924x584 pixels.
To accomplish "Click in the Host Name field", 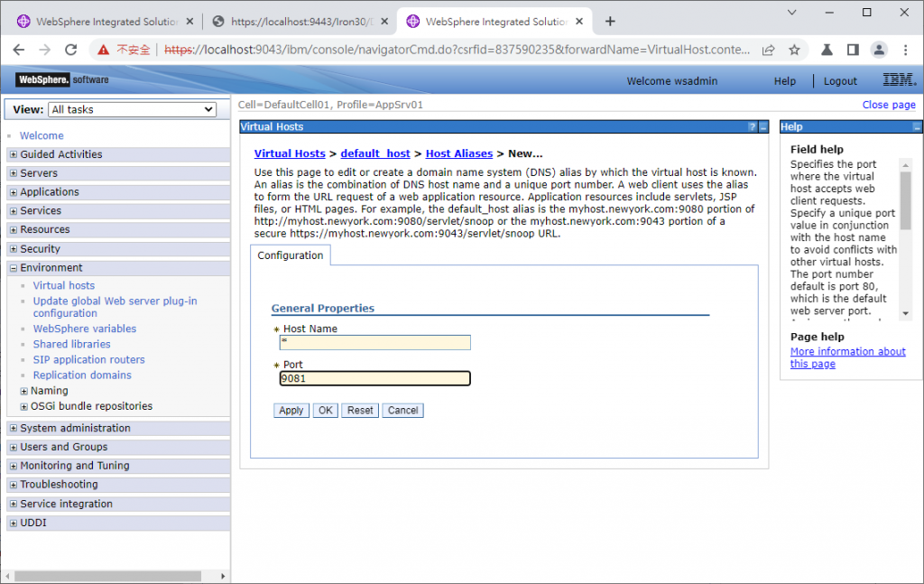I will click(374, 342).
